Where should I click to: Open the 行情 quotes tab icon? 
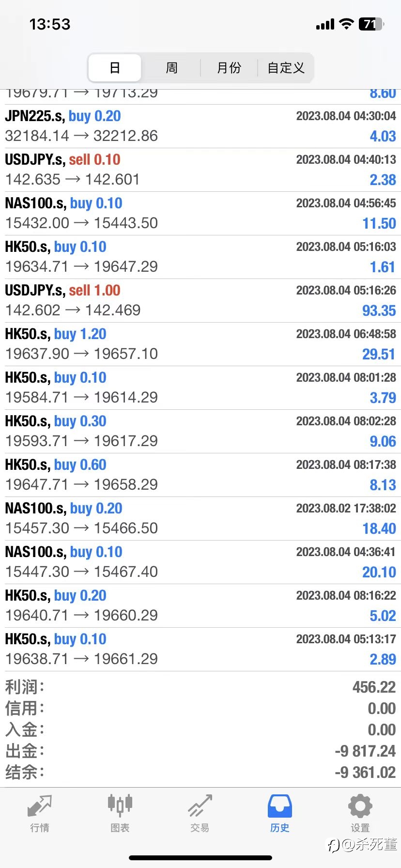40,806
